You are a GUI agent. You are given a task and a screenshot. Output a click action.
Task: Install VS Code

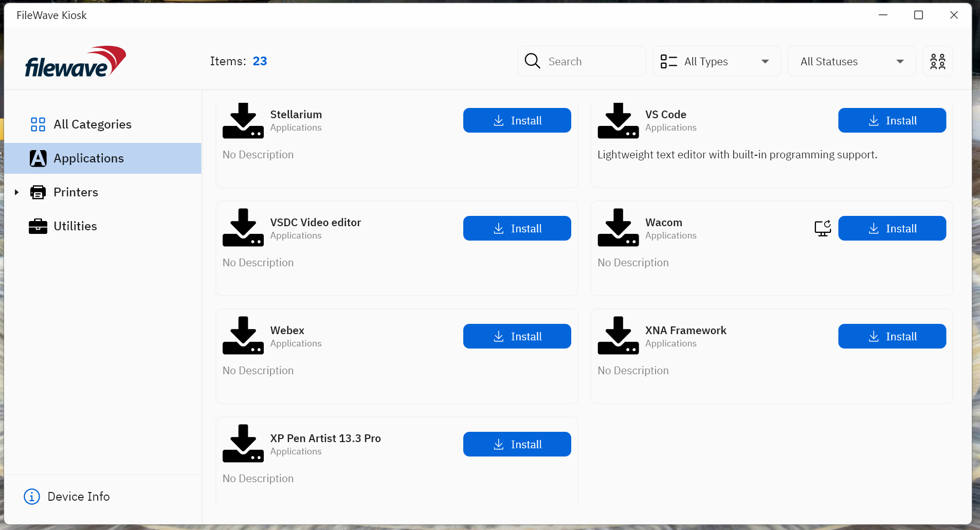(892, 120)
